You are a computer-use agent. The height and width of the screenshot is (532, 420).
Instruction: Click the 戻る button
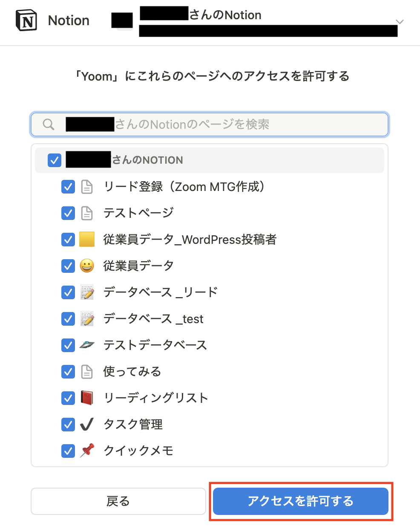pyautogui.click(x=118, y=501)
